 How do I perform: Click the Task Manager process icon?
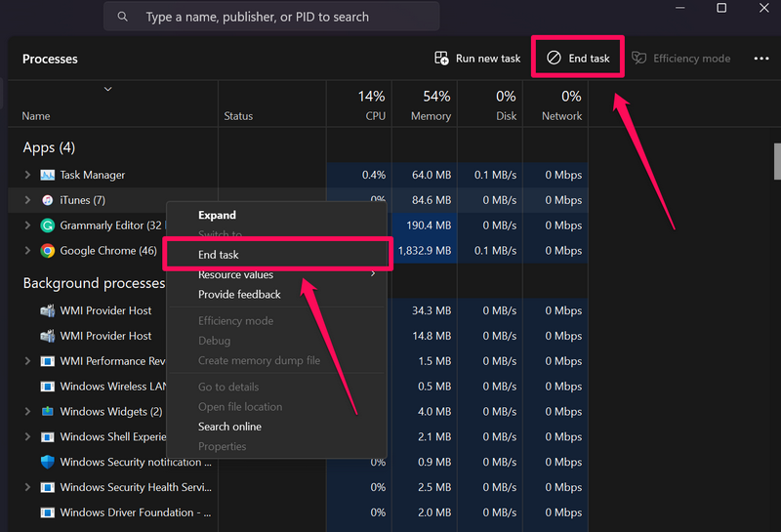[x=47, y=176]
